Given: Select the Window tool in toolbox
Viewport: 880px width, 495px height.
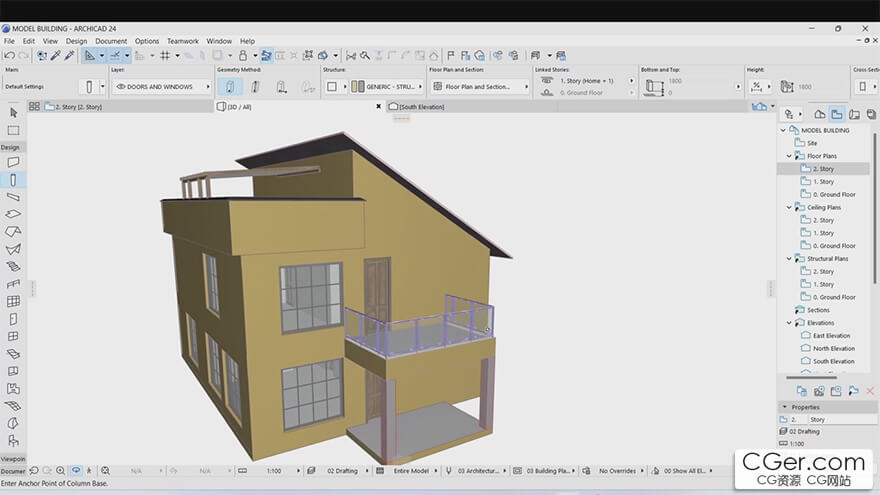Looking at the screenshot, I should point(13,336).
